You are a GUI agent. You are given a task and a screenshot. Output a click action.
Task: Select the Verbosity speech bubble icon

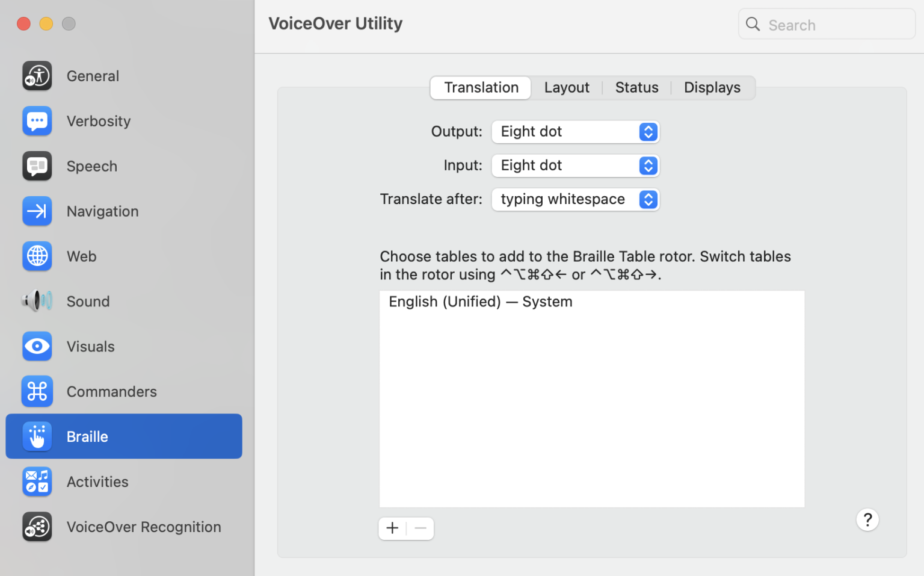coord(37,121)
